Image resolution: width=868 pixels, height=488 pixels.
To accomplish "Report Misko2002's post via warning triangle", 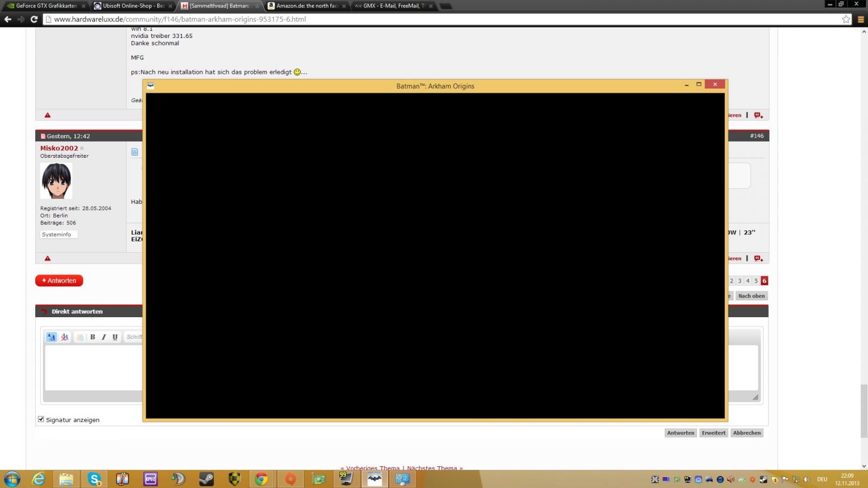I will (x=48, y=258).
